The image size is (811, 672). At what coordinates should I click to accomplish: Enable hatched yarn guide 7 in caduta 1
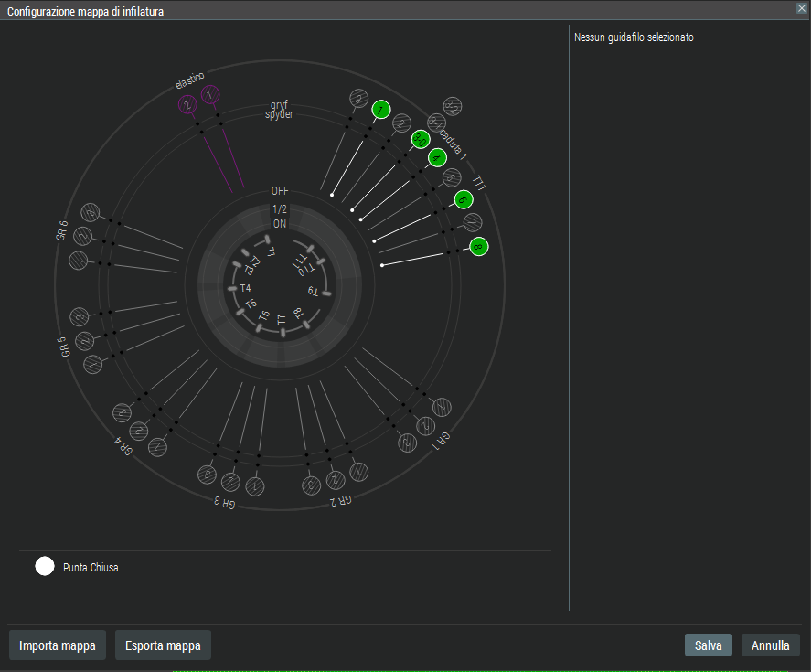click(473, 222)
